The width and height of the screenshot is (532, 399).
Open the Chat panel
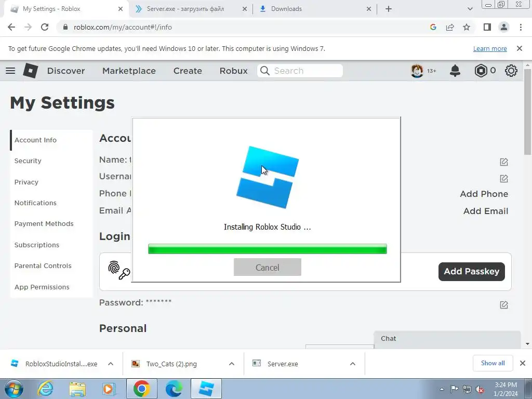click(447, 339)
